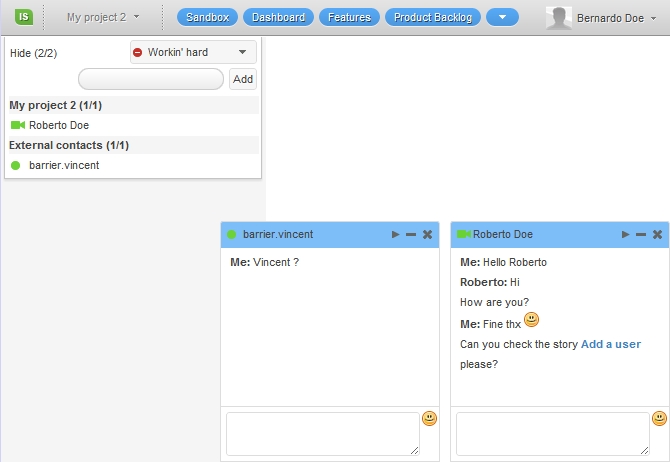The image size is (670, 462).
Task: Open emoticon picker in barrier.vincent chat
Action: (x=429, y=418)
